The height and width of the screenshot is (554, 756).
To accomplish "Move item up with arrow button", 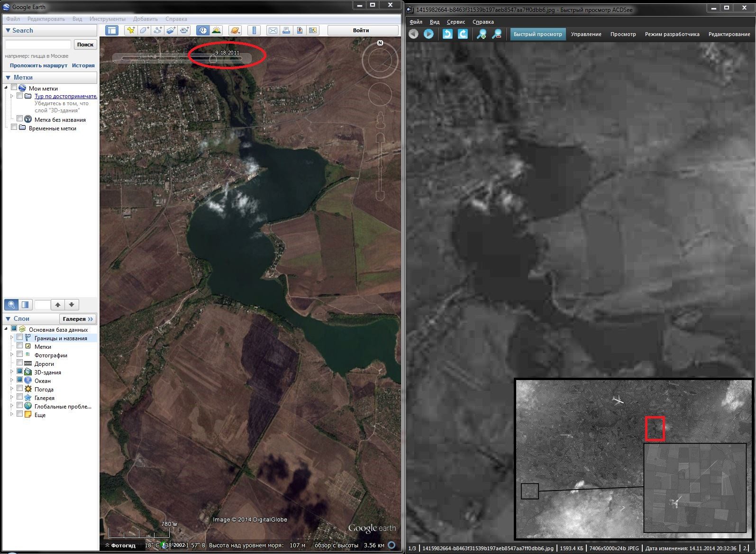I will tap(58, 305).
